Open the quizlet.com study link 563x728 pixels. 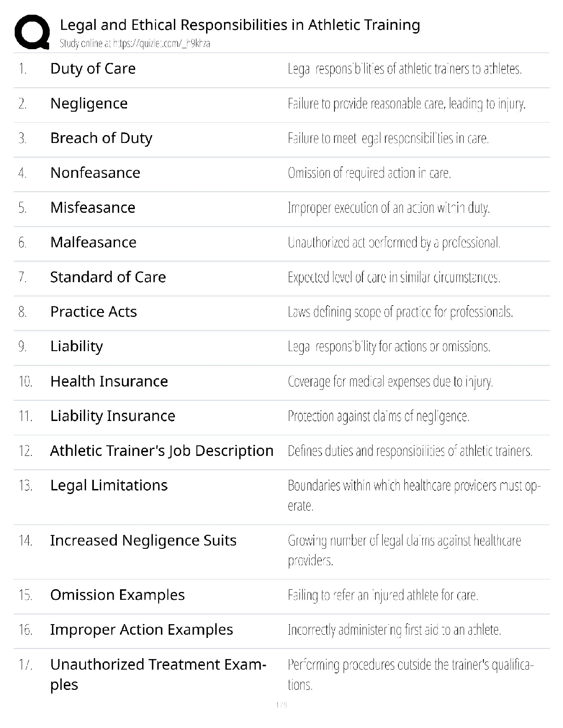pyautogui.click(x=135, y=44)
